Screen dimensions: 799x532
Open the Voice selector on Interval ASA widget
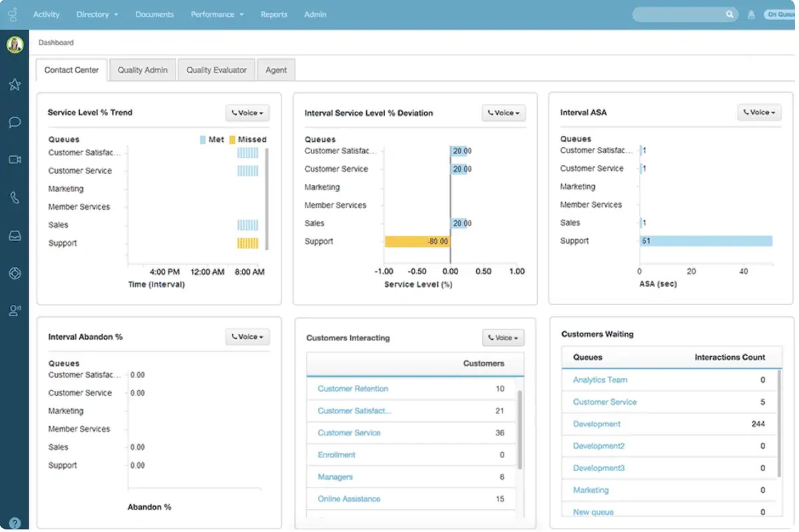[759, 113]
